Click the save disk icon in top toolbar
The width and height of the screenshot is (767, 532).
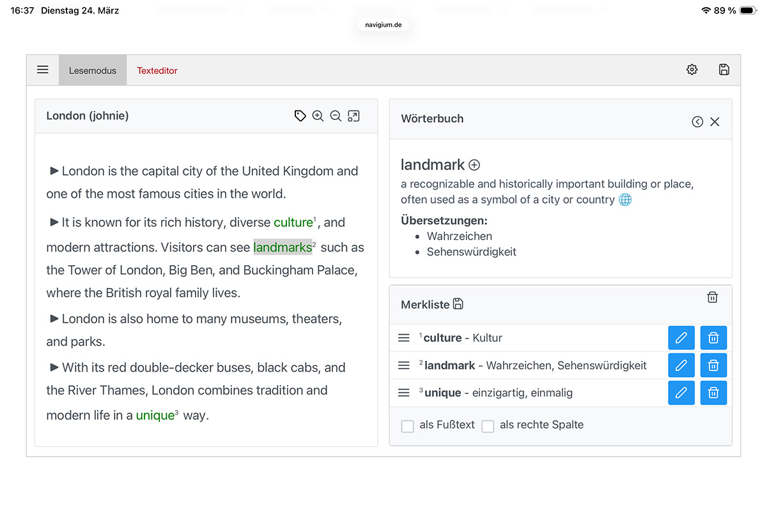(x=724, y=70)
